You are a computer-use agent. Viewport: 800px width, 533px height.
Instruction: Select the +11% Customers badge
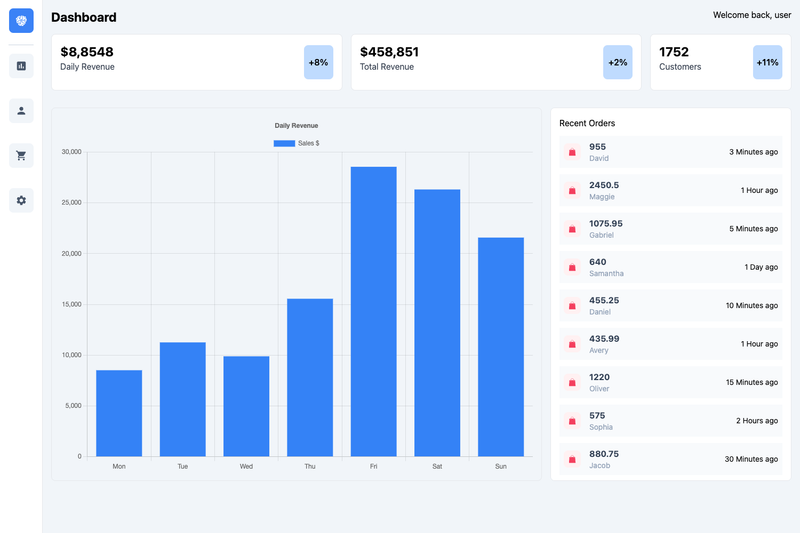click(x=767, y=62)
